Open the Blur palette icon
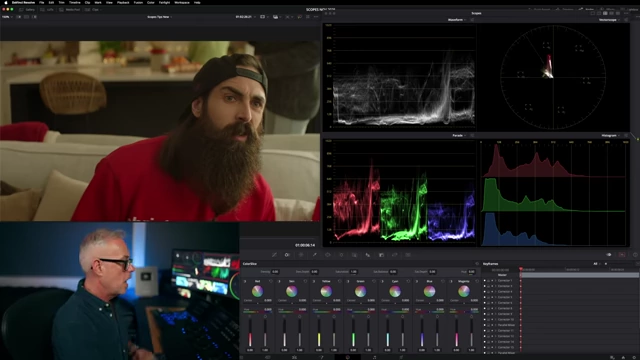The height and width of the screenshot is (360, 640). [x=367, y=255]
